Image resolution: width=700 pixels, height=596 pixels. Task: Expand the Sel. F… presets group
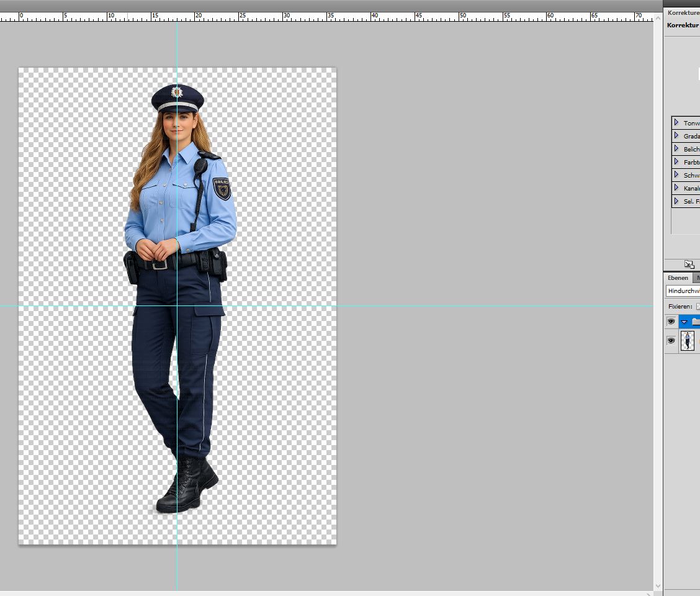(676, 201)
